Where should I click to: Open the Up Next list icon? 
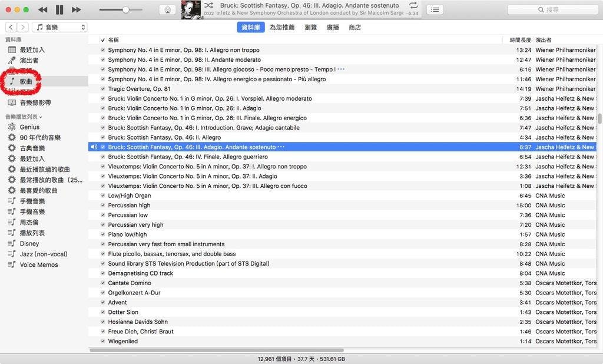[x=435, y=10]
